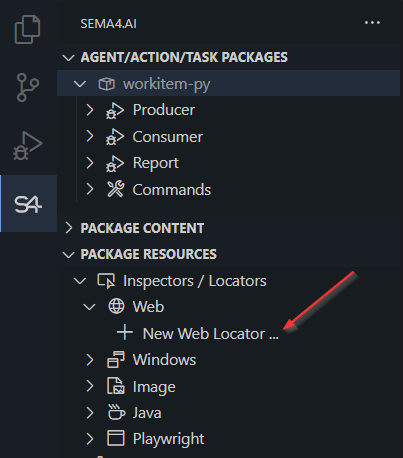Select the Report task item
This screenshot has width=403, height=458.
click(x=155, y=163)
